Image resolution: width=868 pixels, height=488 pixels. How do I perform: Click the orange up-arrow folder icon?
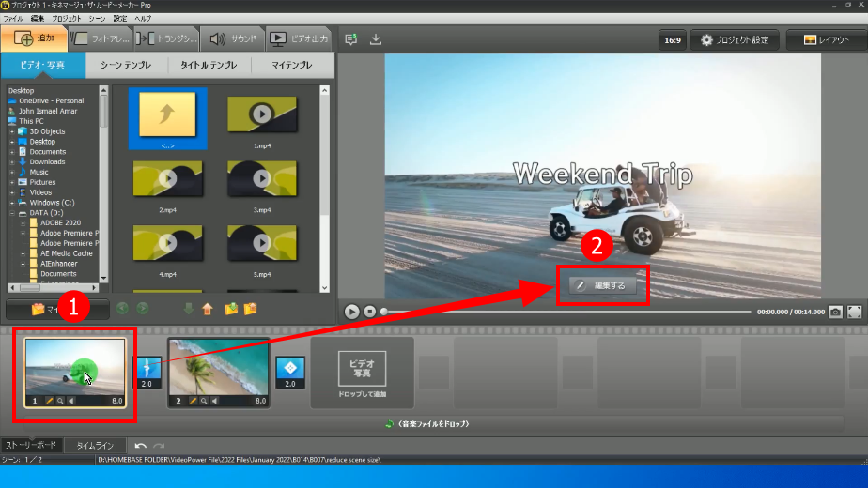208,308
